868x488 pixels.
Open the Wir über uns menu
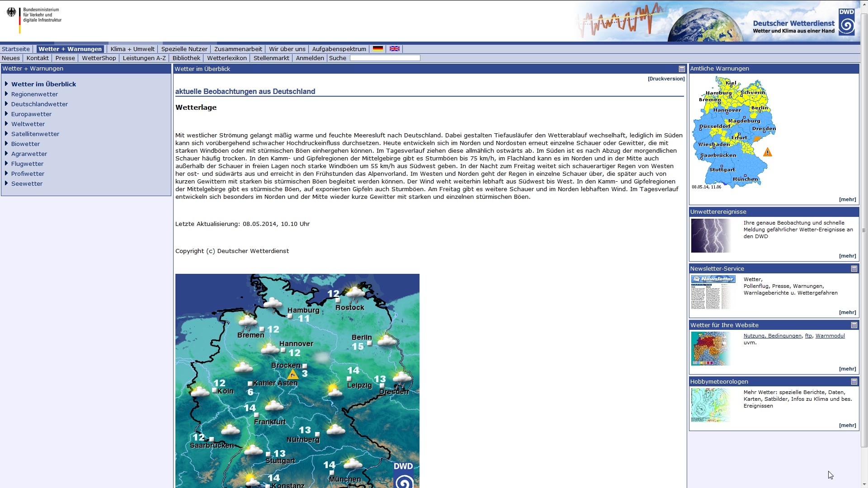[x=287, y=49]
